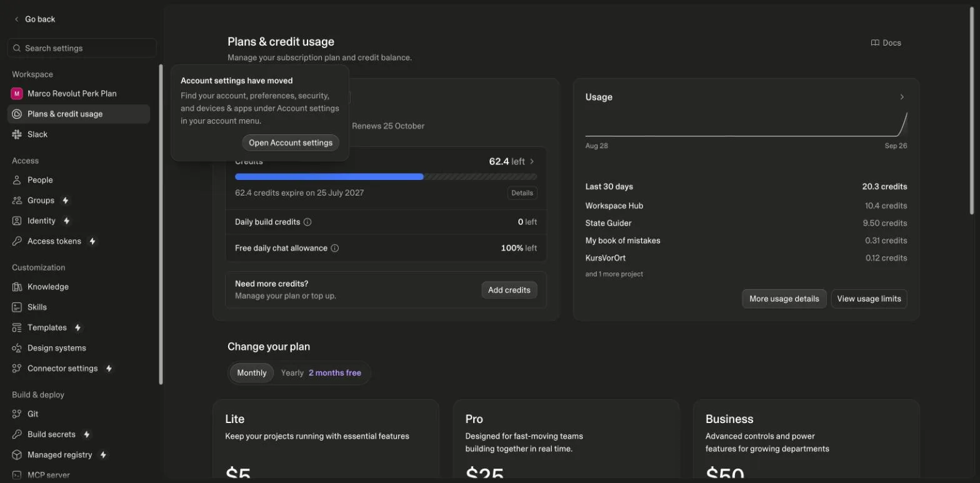Click View usage limits button

coord(869,299)
